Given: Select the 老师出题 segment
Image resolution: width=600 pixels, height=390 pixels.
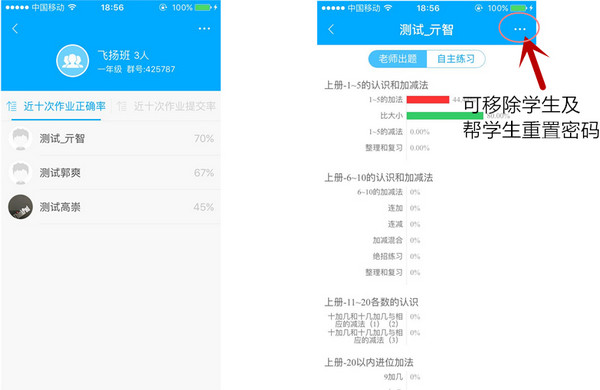Looking at the screenshot, I should (x=398, y=59).
